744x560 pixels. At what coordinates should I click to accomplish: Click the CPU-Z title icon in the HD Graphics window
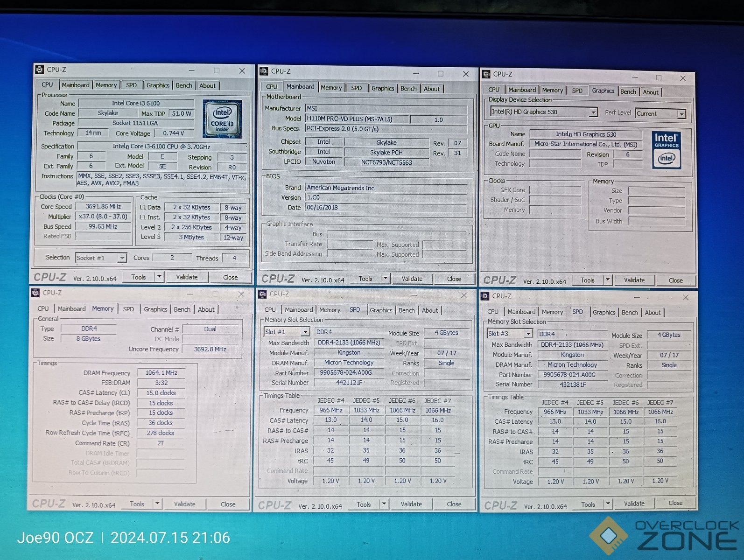pos(486,74)
